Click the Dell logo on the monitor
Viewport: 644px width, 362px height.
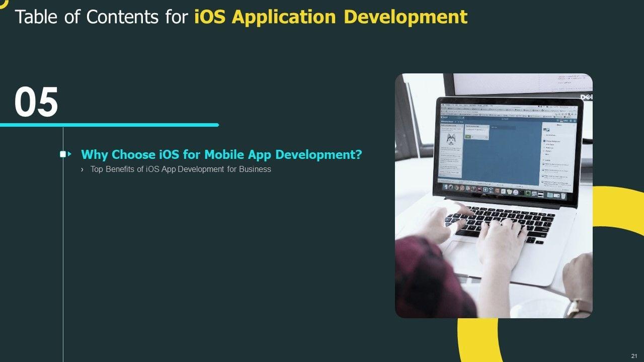tap(586, 97)
